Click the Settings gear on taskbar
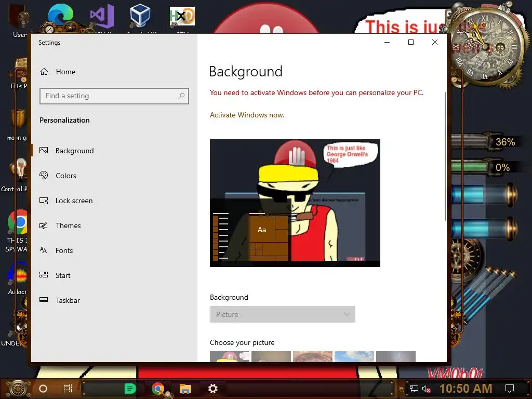This screenshot has height=399, width=532. pyautogui.click(x=212, y=389)
